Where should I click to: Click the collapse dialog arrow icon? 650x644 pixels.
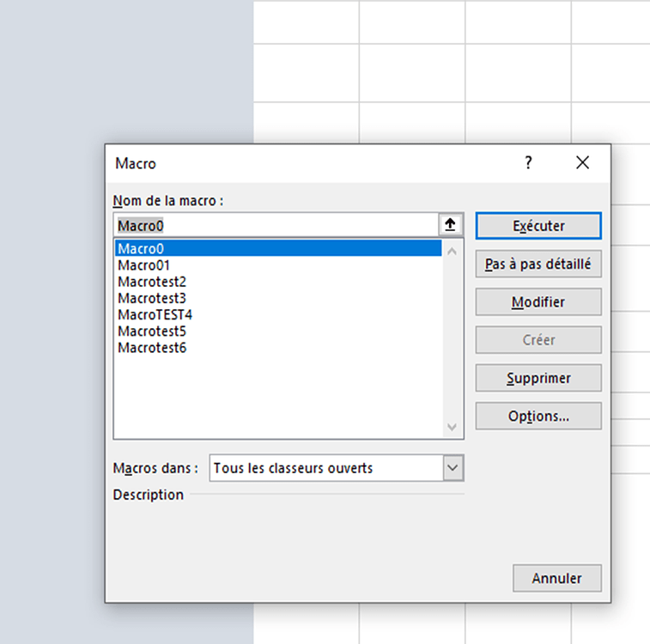tap(450, 225)
